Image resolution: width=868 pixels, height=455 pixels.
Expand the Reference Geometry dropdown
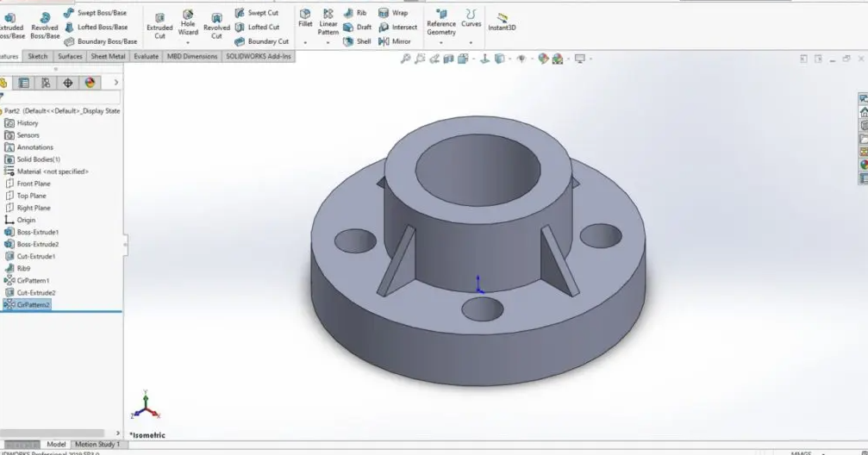pyautogui.click(x=441, y=42)
